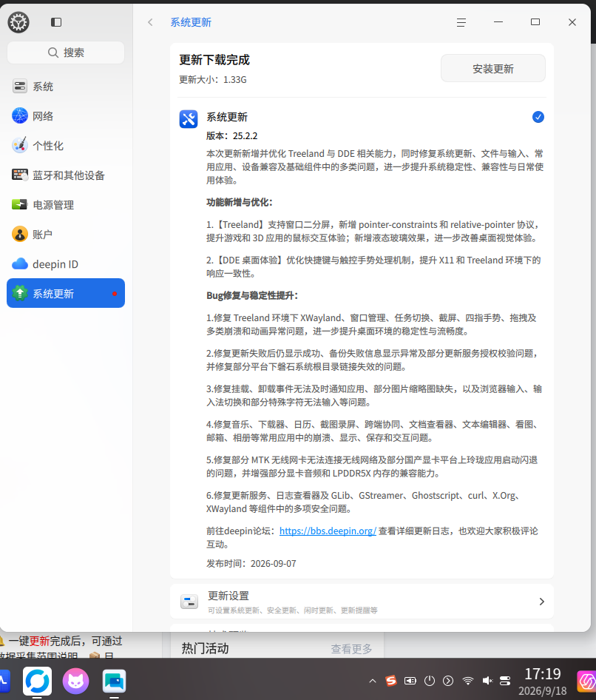Click 查看更多 next to 热门活动
Viewport: 596px width, 700px height.
point(351,649)
